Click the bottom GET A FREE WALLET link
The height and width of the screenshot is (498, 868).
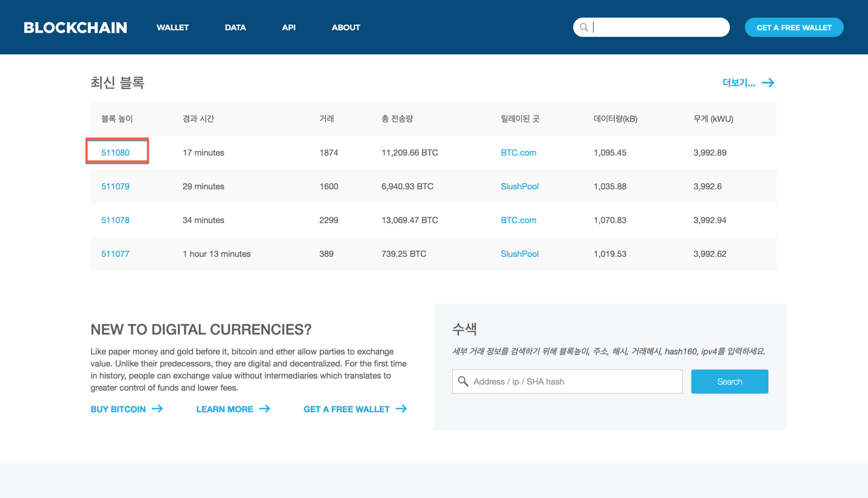tap(347, 409)
